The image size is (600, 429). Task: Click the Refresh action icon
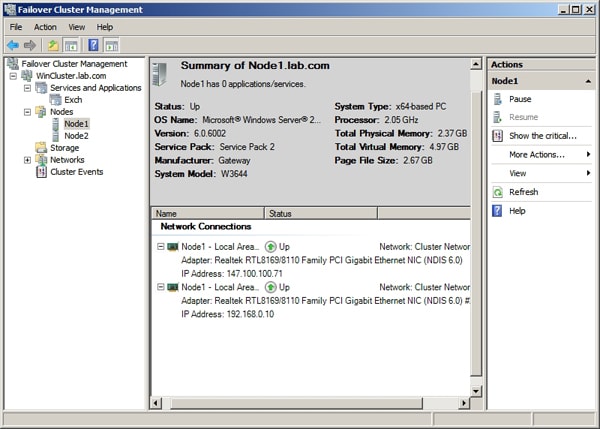tap(497, 192)
